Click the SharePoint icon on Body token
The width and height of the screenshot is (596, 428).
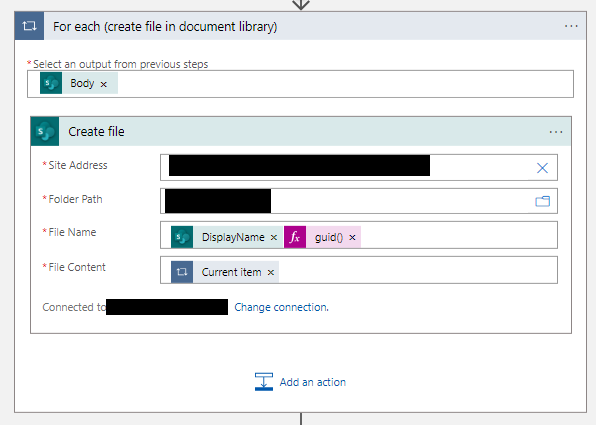click(51, 83)
